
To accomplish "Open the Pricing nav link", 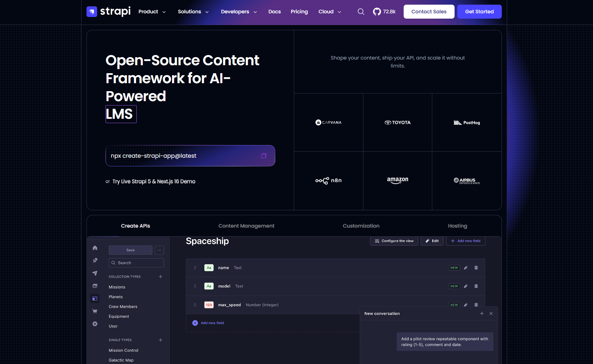I will (x=299, y=12).
